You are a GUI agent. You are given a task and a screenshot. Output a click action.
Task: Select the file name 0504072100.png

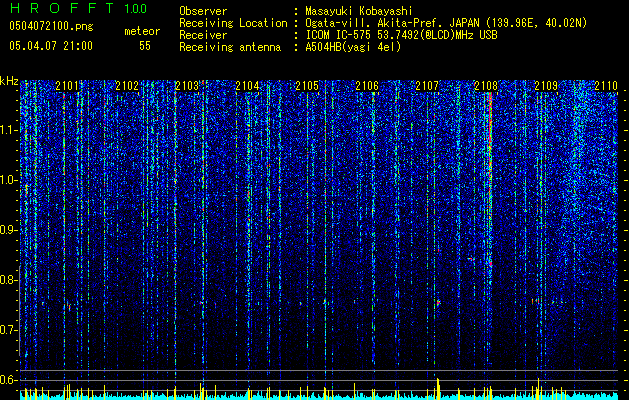(51, 27)
